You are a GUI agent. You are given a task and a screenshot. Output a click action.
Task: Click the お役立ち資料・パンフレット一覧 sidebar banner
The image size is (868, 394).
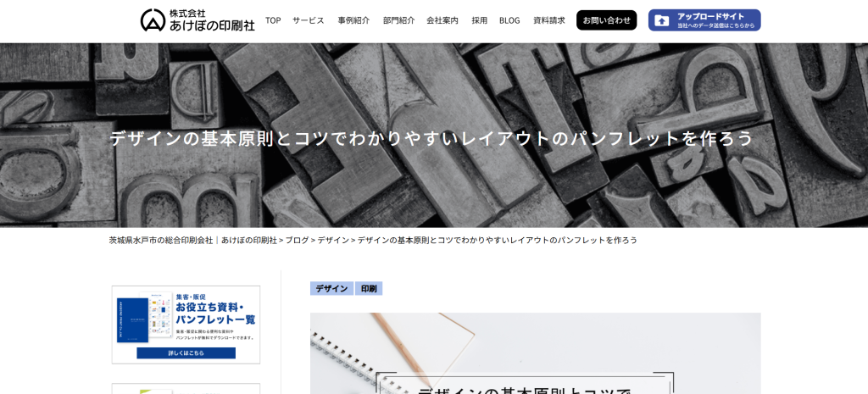click(186, 325)
